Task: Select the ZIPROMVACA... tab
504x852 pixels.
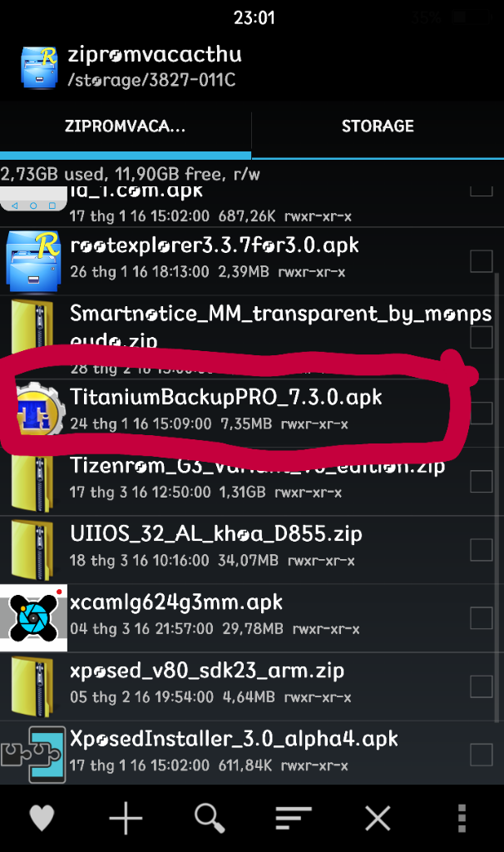Action: (126, 126)
